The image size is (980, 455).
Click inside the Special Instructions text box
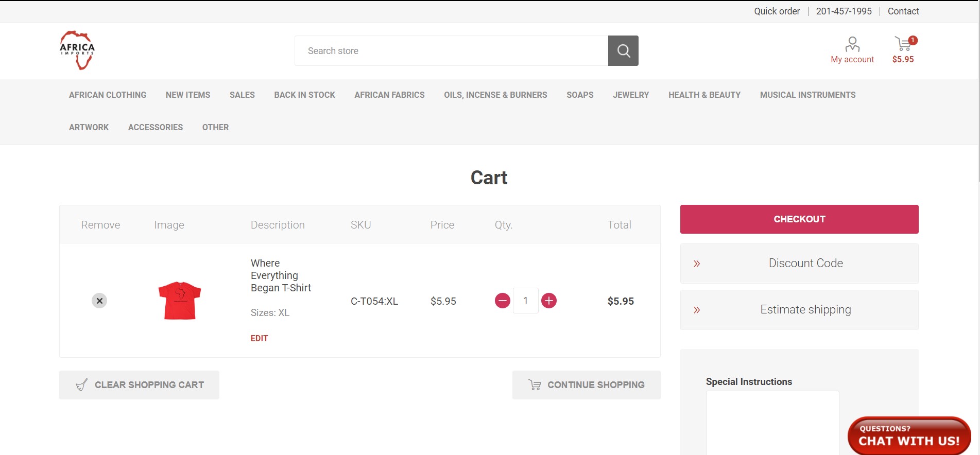(772, 422)
